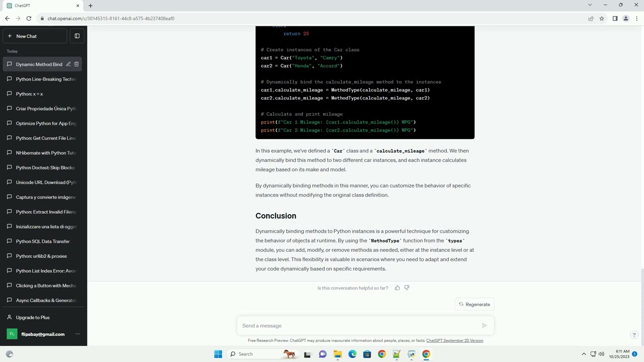Viewport: 644px width, 362px height.
Task: Open Captura y convierte imágenes chat
Action: point(43,197)
